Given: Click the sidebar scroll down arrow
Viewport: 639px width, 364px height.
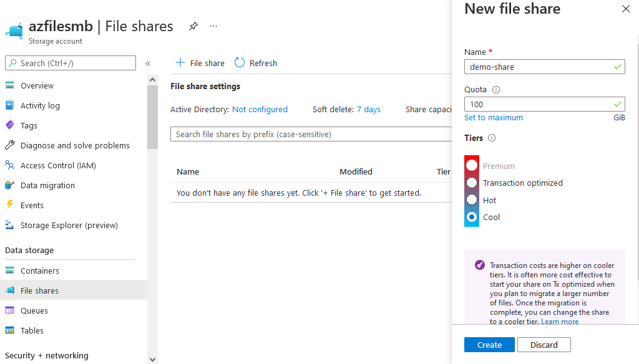Looking at the screenshot, I should (152, 360).
